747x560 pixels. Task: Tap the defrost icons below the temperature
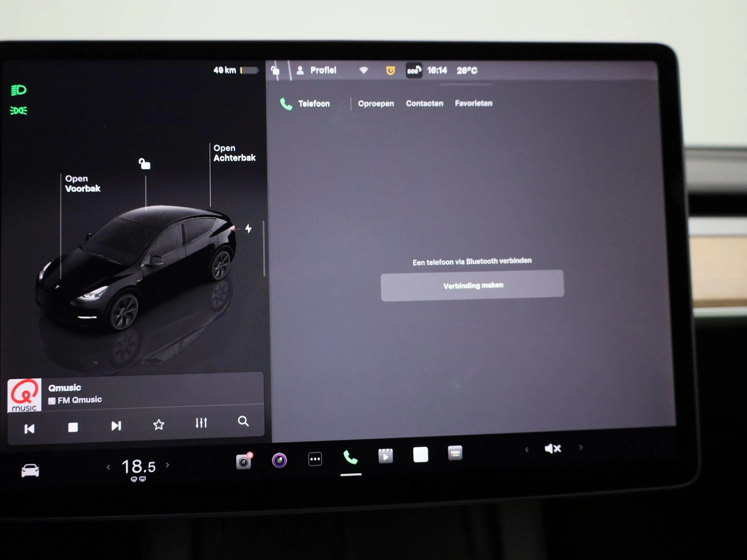coord(139,479)
